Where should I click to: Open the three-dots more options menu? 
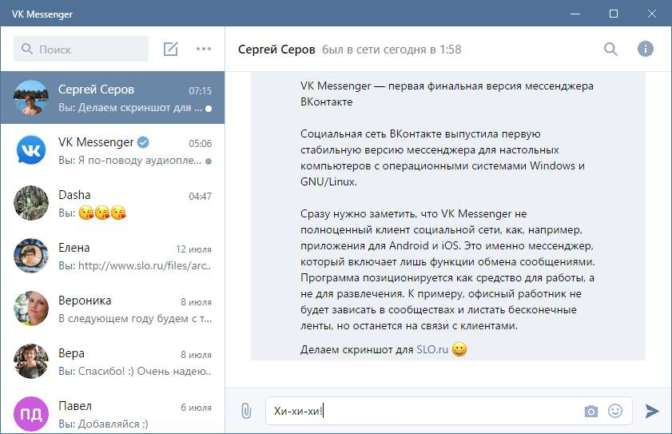[204, 49]
